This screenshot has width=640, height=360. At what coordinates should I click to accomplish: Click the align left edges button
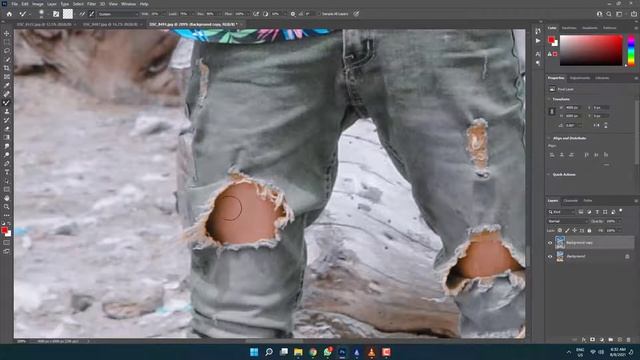(x=552, y=155)
